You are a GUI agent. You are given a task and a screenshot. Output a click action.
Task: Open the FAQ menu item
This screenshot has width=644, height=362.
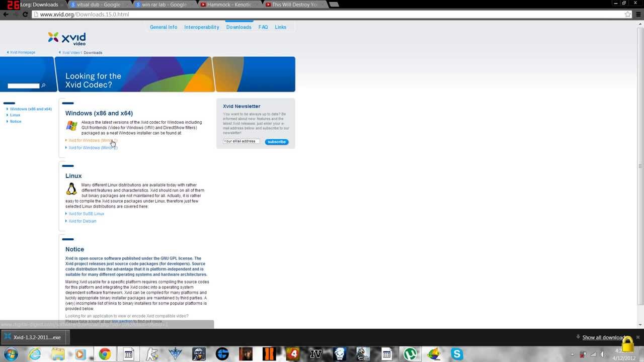click(x=263, y=27)
